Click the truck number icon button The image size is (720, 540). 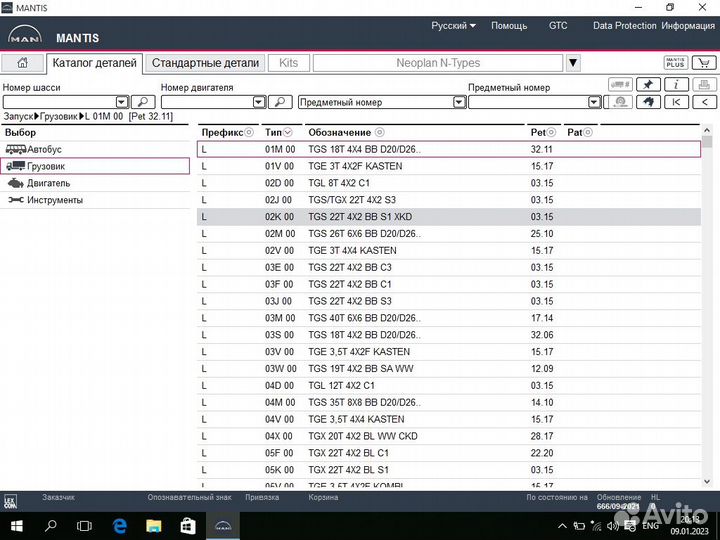click(620, 84)
